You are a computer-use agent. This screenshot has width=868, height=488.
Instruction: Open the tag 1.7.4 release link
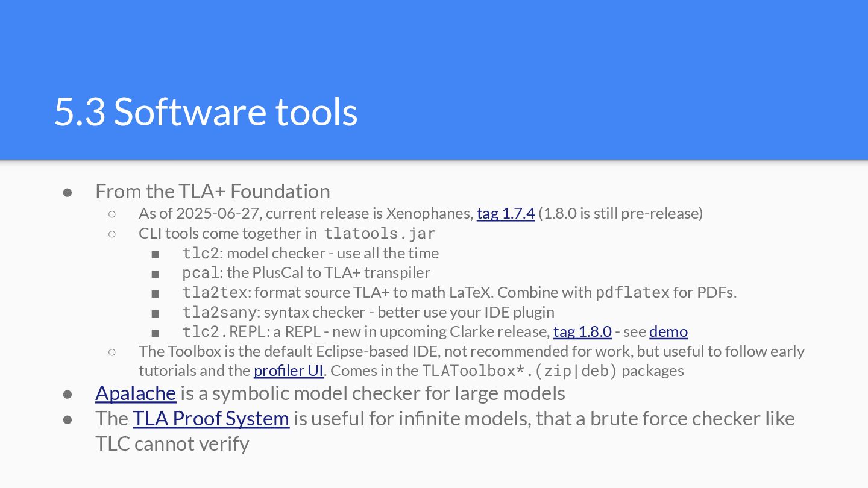point(505,213)
